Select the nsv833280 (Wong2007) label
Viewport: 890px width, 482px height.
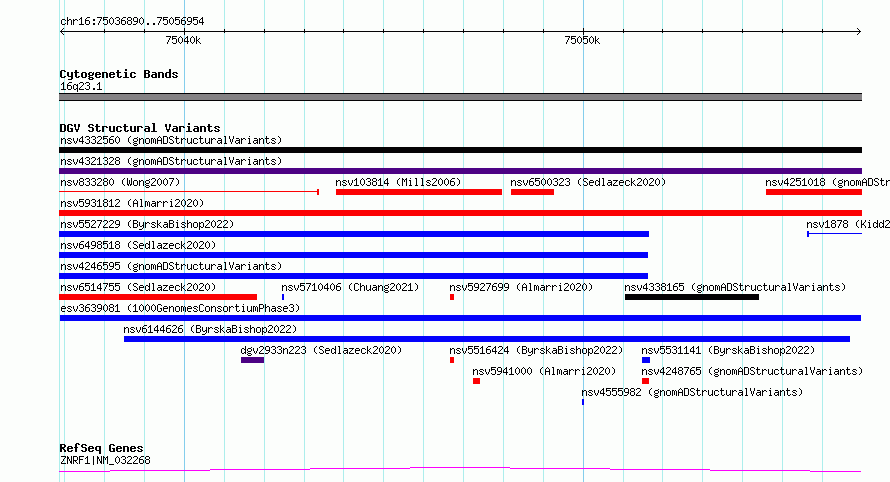(x=120, y=182)
